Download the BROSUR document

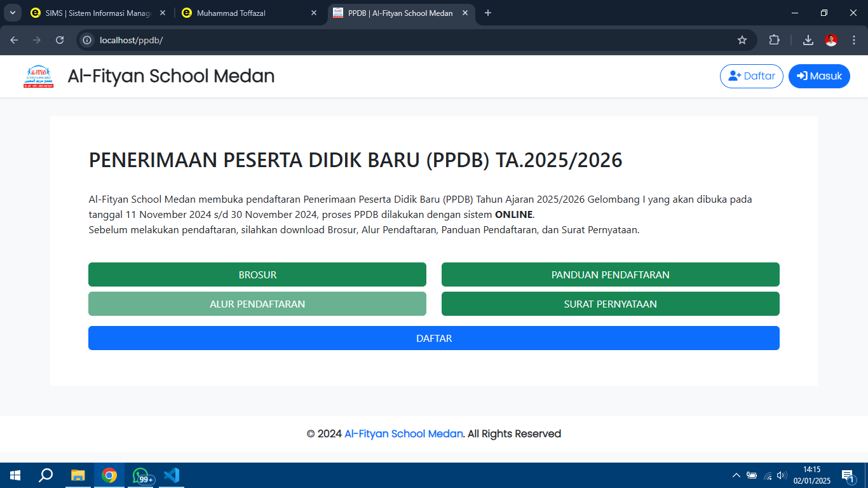point(257,274)
